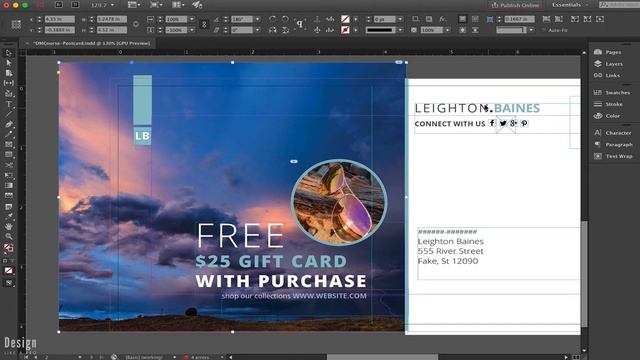The width and height of the screenshot is (640, 360).
Task: Select the Pen tool
Action: point(9,124)
